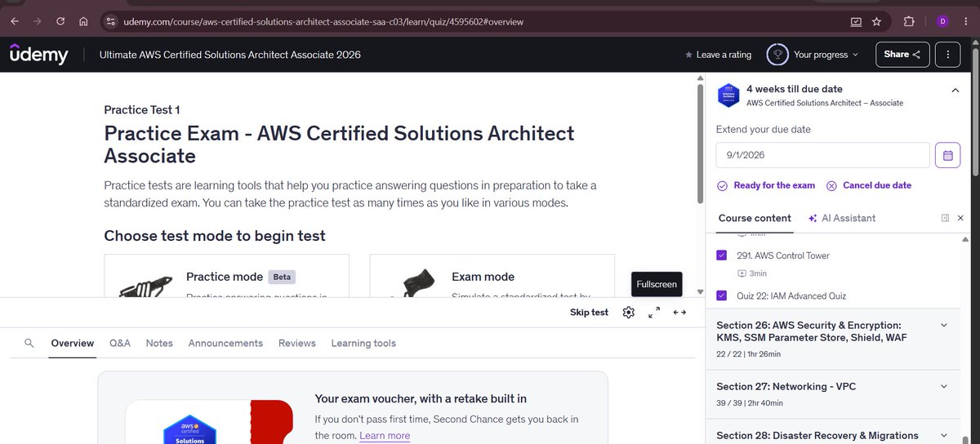Reload the page with the refresh icon

click(60, 22)
